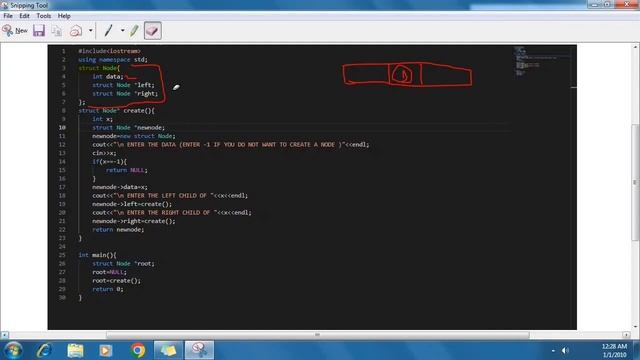Open the Windows Start menu
This screenshot has height=360, width=640.
point(13,350)
